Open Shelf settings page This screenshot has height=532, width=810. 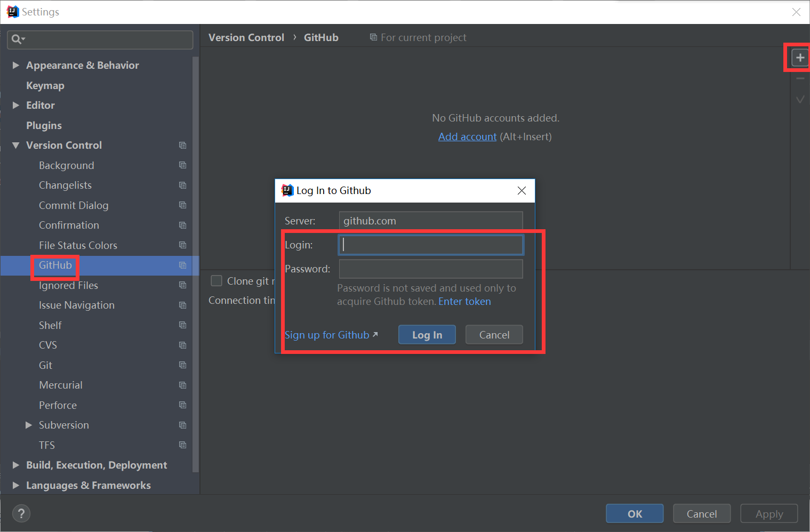point(50,325)
